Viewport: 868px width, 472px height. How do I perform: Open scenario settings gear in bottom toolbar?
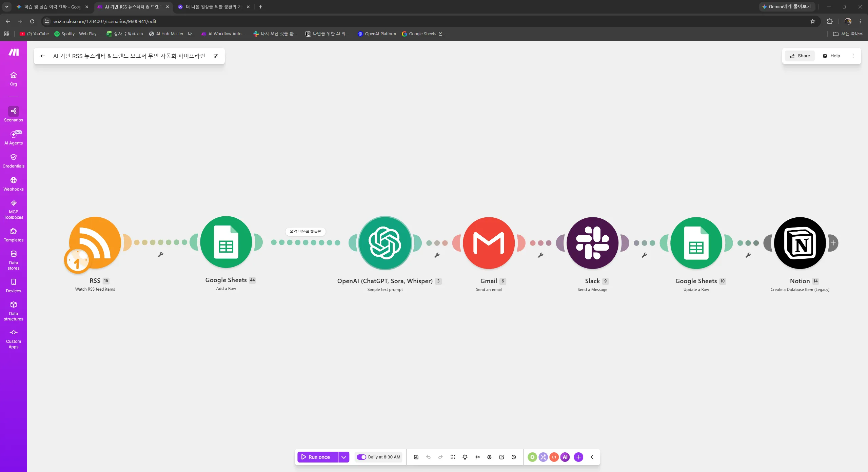click(x=489, y=457)
